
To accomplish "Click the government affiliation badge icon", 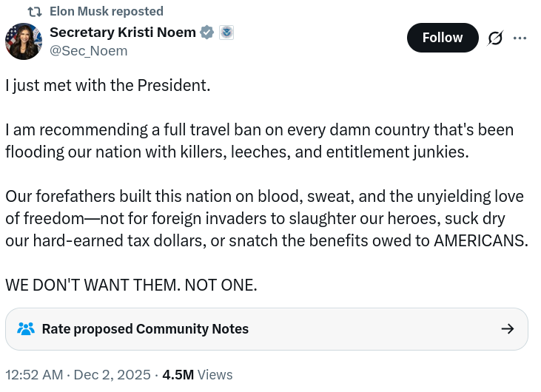I will click(x=226, y=33).
